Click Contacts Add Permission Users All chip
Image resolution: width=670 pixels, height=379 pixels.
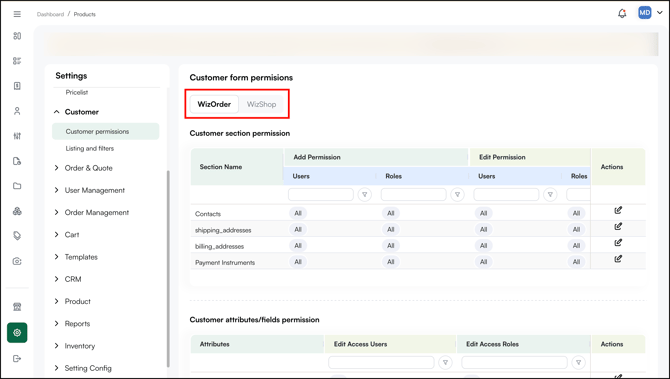coord(298,213)
